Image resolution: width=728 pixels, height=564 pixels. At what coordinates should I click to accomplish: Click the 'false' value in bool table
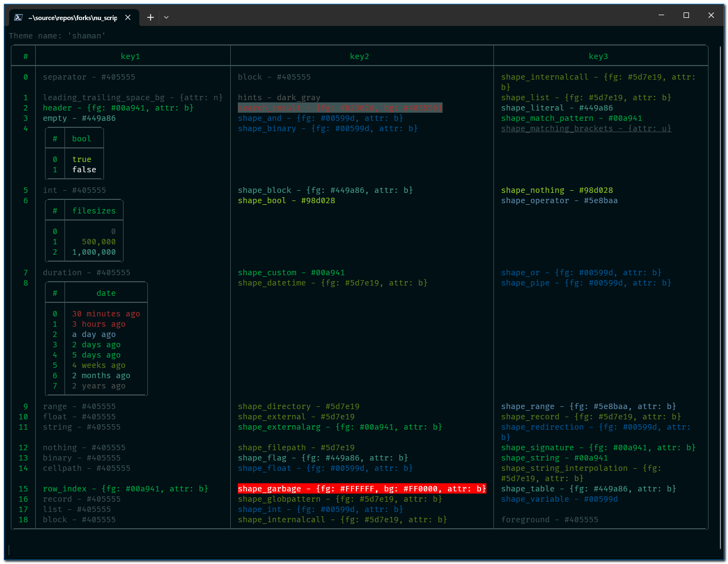(84, 170)
